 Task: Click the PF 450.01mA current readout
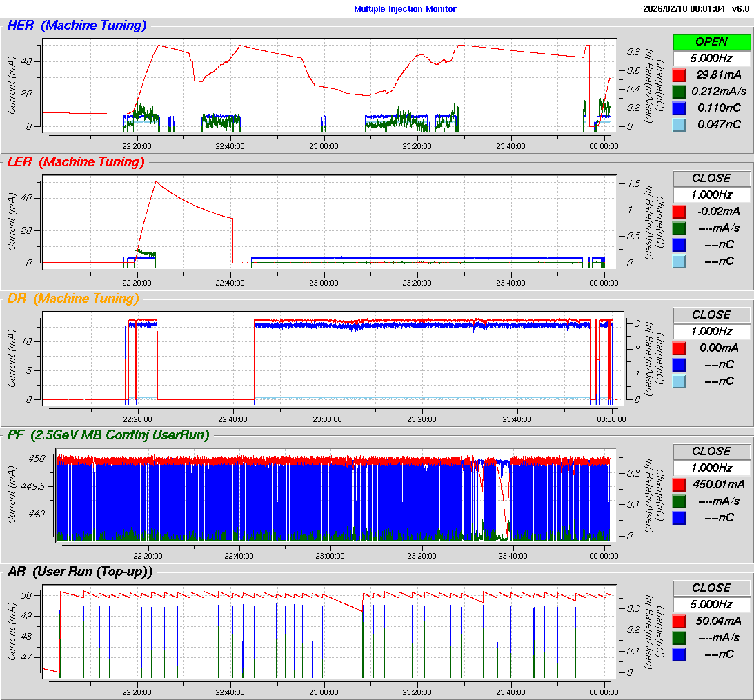tap(715, 485)
